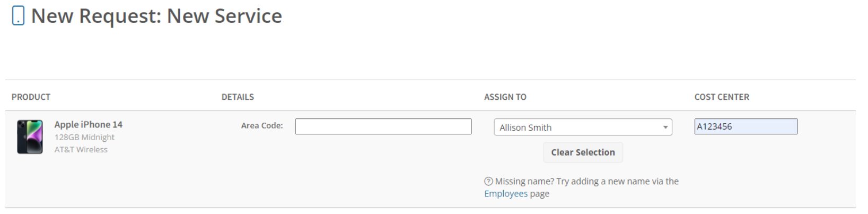
Task: Click the New Request: New Service heading
Action: [156, 16]
